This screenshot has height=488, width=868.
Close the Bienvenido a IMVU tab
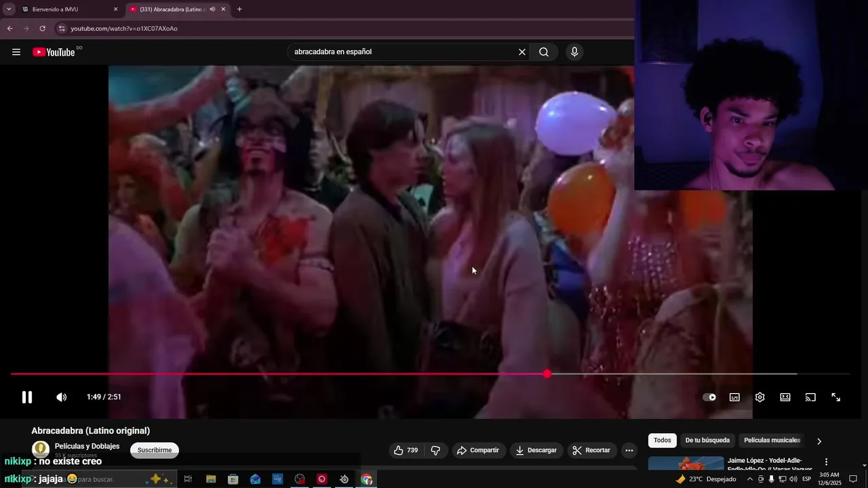pyautogui.click(x=115, y=9)
